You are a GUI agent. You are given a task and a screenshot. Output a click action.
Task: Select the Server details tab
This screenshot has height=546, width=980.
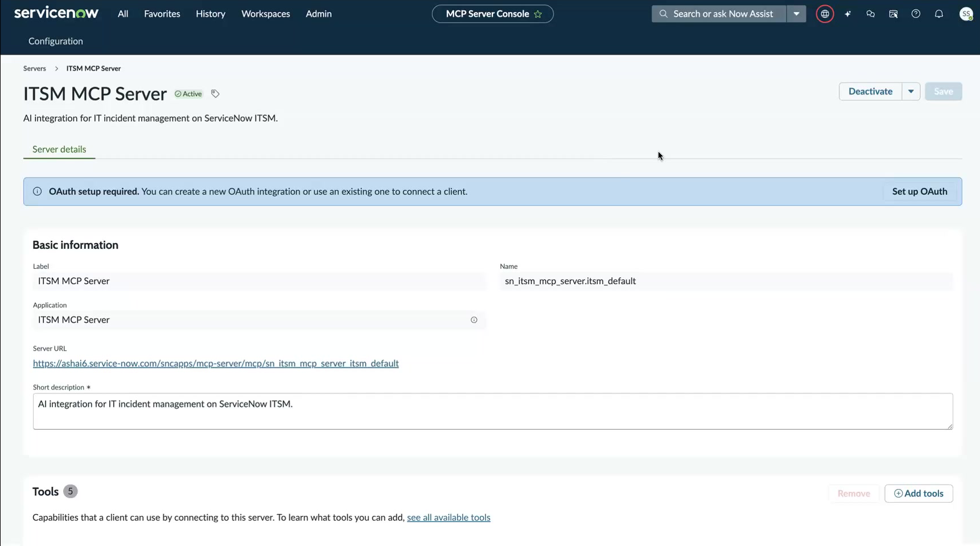[x=59, y=149]
